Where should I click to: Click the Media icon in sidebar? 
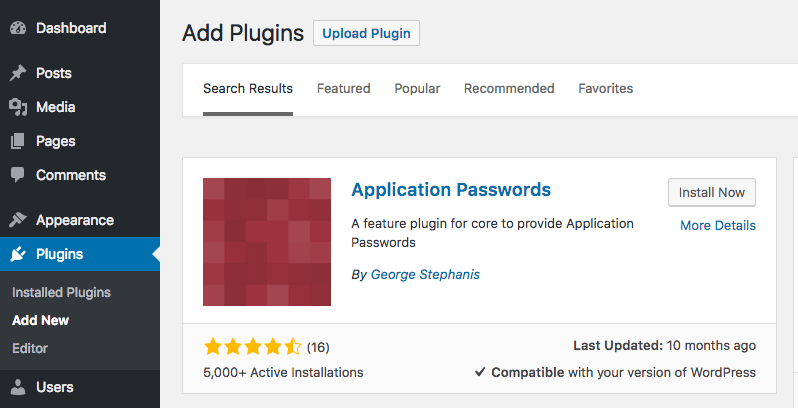point(18,107)
